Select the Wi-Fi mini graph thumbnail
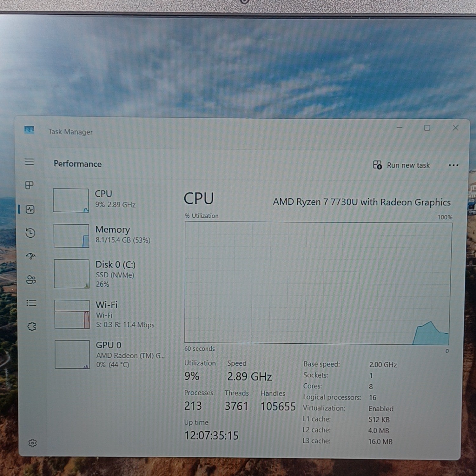476x476 pixels. pyautogui.click(x=72, y=314)
